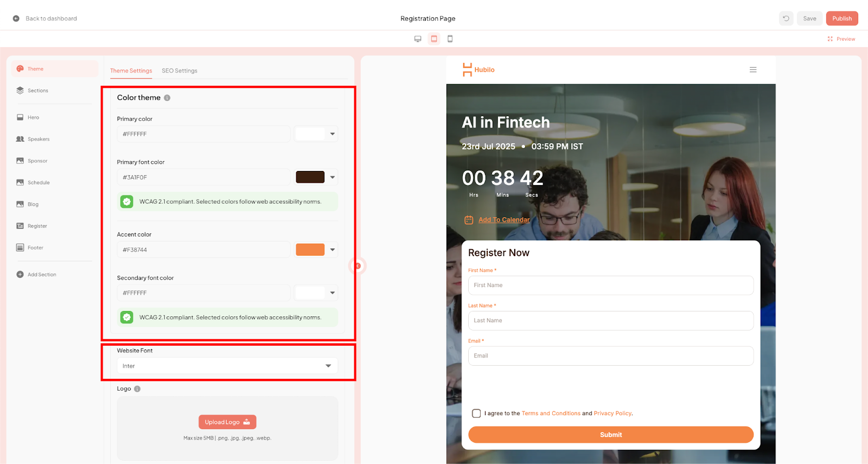Expand the Website Font dropdown
The height and width of the screenshot is (464, 868).
328,366
